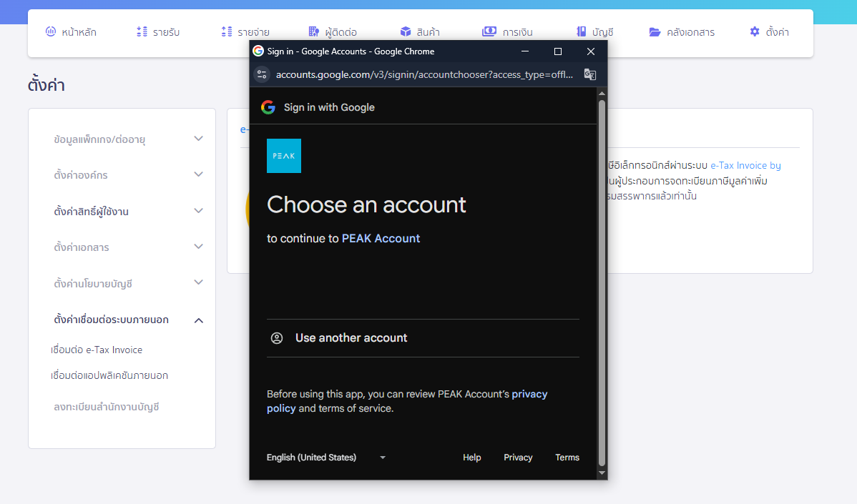
Task: Open the ผู้ติดต่อ contacts icon
Action: pyautogui.click(x=313, y=31)
